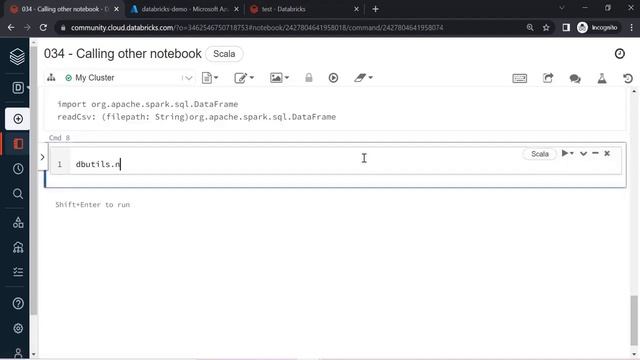The height and width of the screenshot is (360, 640).
Task: Click the Create plus icon in sidebar
Action: pos(18,119)
